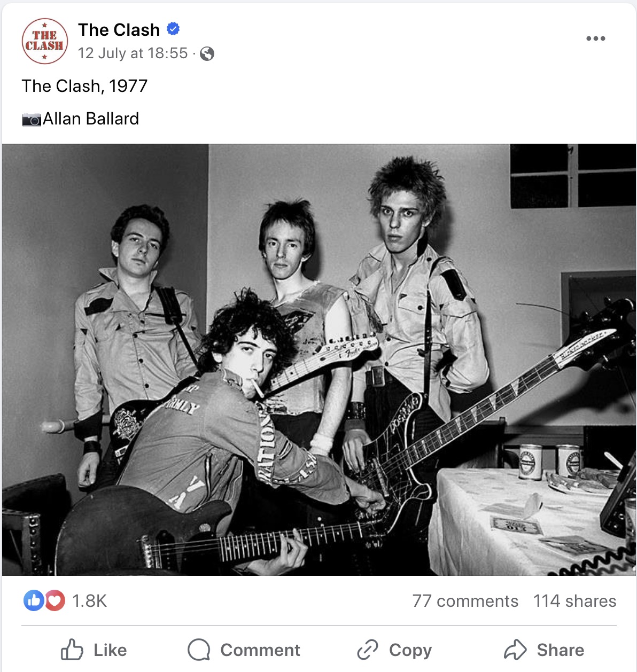Click the thumbs-up outline icon to like

pos(72,650)
